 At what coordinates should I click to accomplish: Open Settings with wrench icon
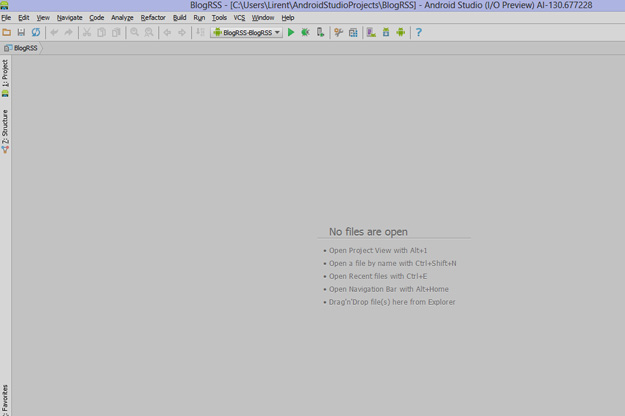[x=339, y=32]
